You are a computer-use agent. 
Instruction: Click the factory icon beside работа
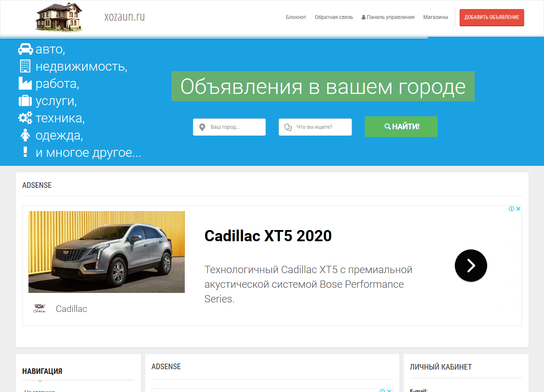(25, 83)
